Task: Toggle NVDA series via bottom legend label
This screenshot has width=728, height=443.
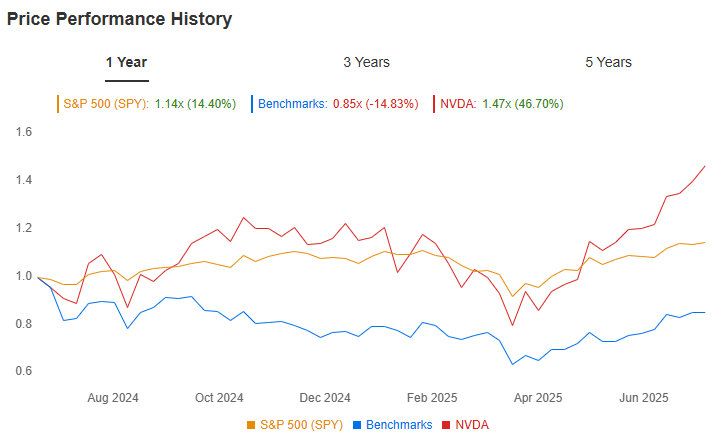Action: click(471, 425)
